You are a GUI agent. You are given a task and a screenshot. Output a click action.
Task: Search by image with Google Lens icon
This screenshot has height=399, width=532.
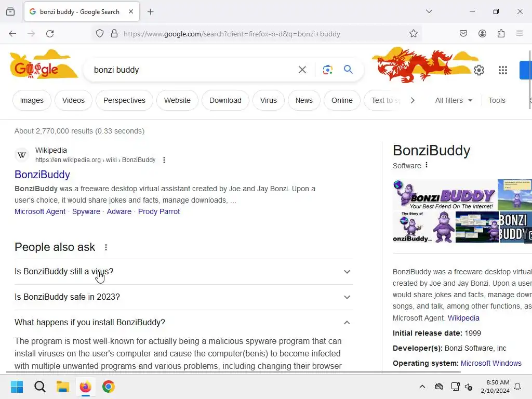[x=328, y=70]
